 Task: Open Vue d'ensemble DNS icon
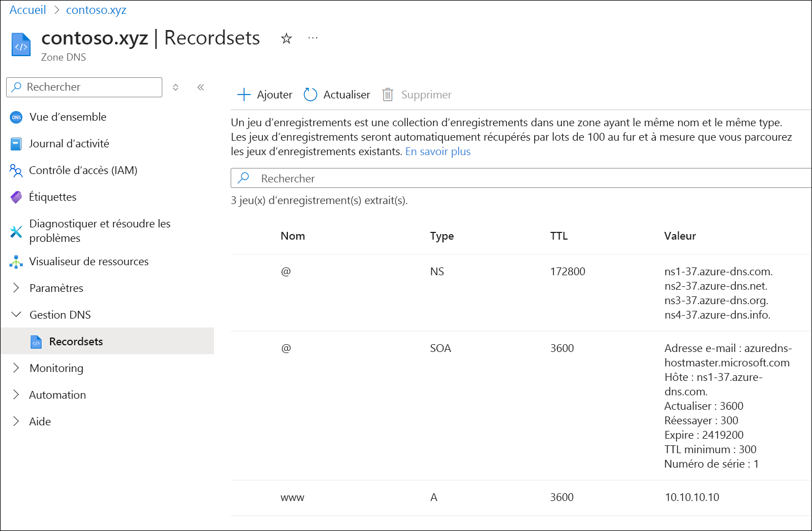click(x=16, y=117)
